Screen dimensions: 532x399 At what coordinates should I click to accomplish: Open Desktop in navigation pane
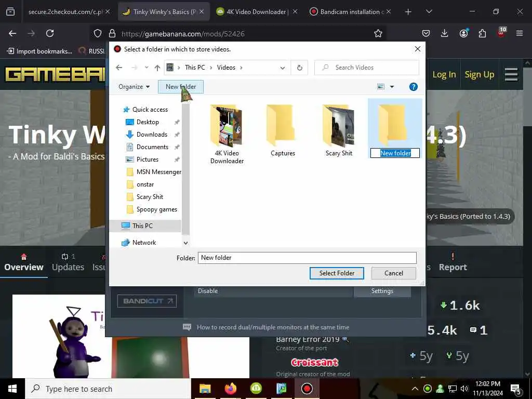point(148,122)
